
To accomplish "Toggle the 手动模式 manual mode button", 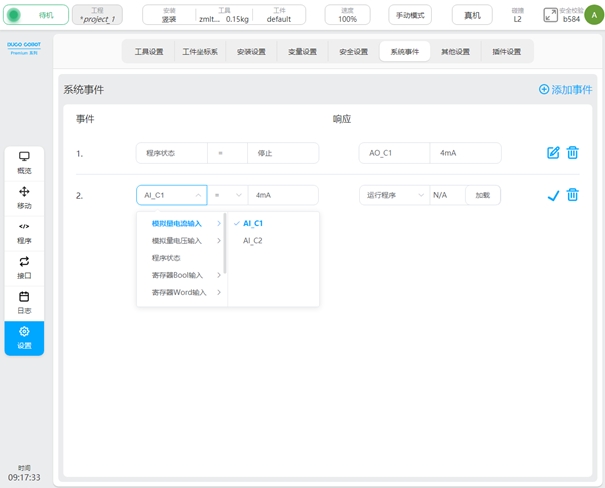I will click(409, 15).
